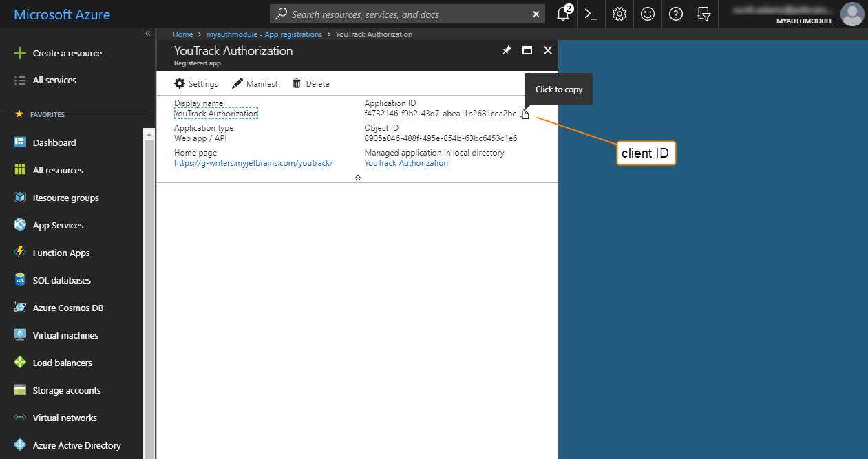Viewport: 868px width, 459px height.
Task: Click the Virtual machines icon
Action: [x=20, y=335]
